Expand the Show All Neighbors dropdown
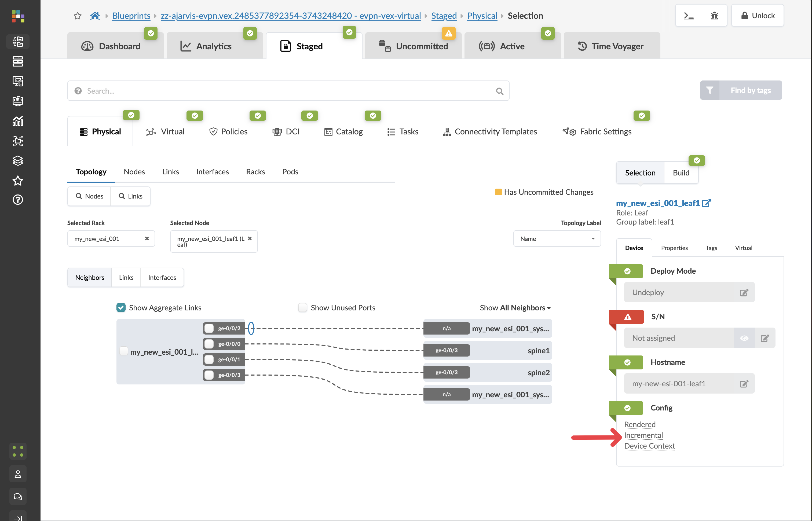 [x=515, y=307]
